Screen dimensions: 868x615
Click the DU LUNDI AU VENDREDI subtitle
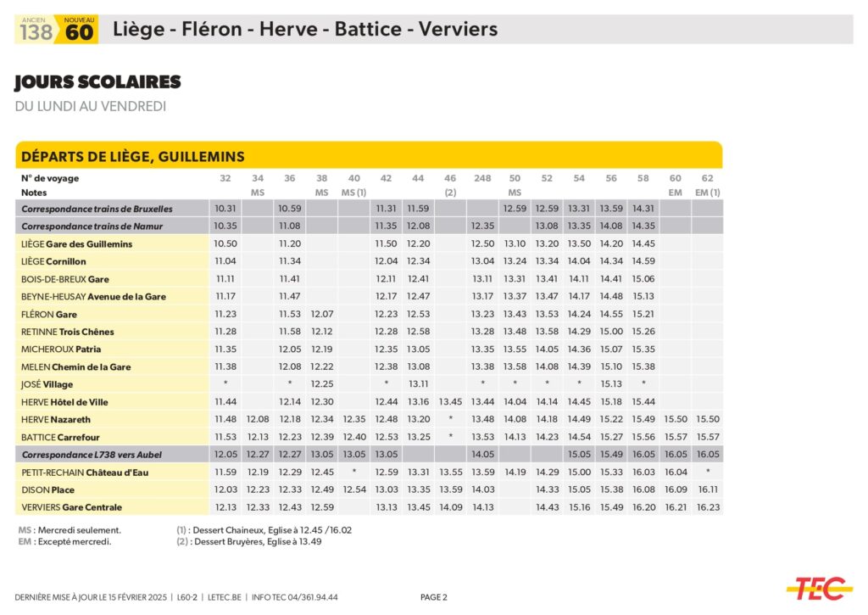pyautogui.click(x=90, y=106)
